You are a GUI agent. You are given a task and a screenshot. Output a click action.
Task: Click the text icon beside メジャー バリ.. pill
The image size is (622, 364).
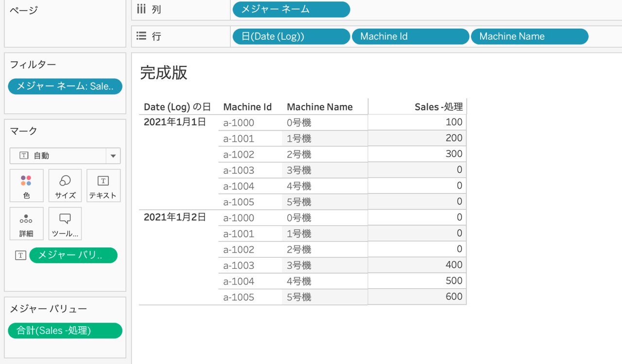(x=20, y=255)
